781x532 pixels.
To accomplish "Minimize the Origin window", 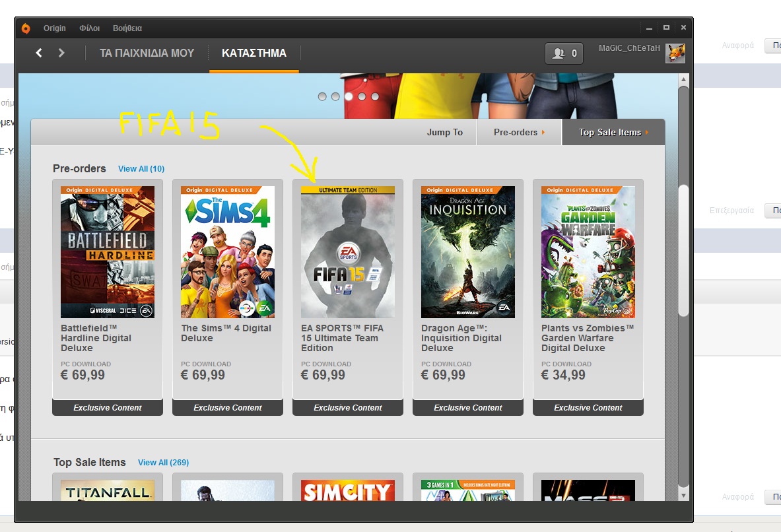I will pyautogui.click(x=649, y=28).
